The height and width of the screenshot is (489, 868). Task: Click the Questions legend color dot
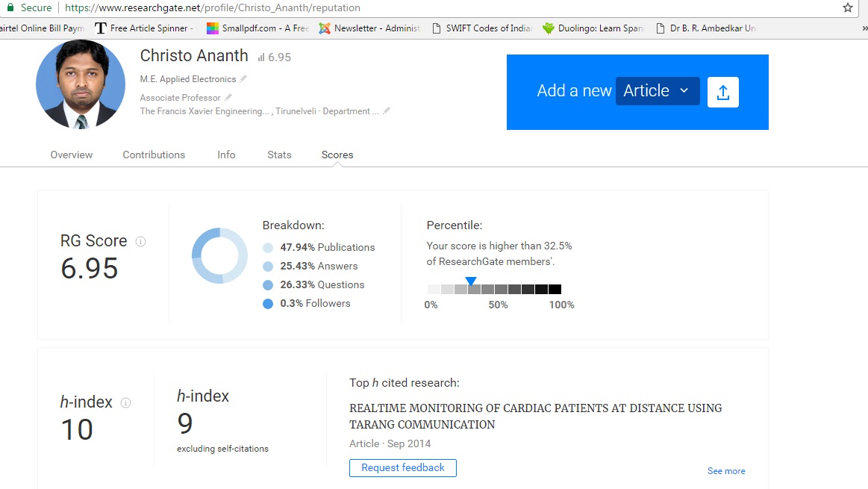(268, 285)
